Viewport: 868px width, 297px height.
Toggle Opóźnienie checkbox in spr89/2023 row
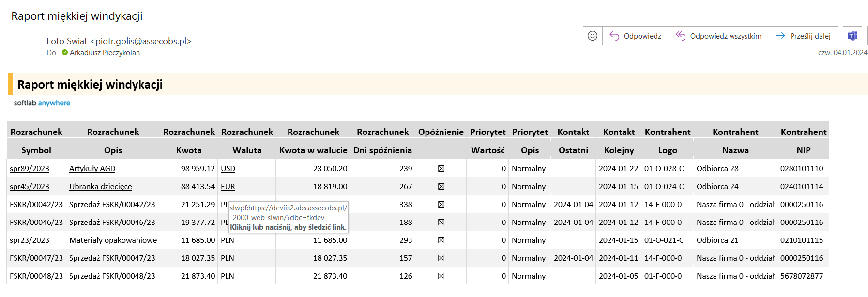[441, 169]
